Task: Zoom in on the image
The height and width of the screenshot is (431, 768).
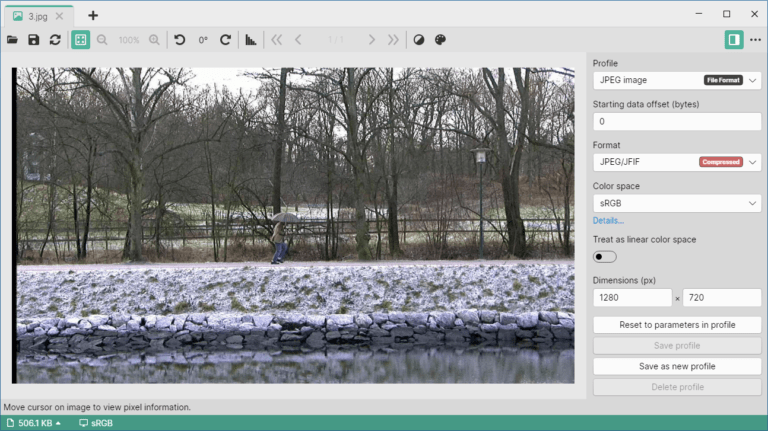Action: tap(154, 40)
